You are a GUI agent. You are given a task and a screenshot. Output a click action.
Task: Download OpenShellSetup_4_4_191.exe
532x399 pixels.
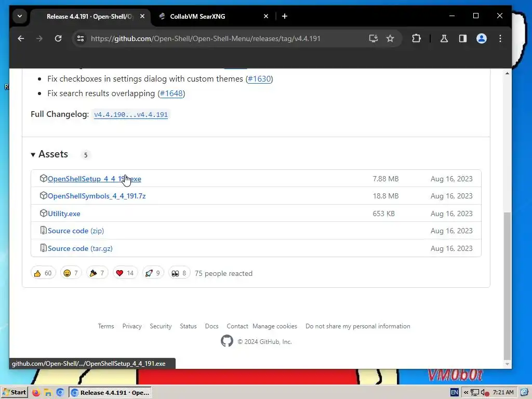(95, 179)
